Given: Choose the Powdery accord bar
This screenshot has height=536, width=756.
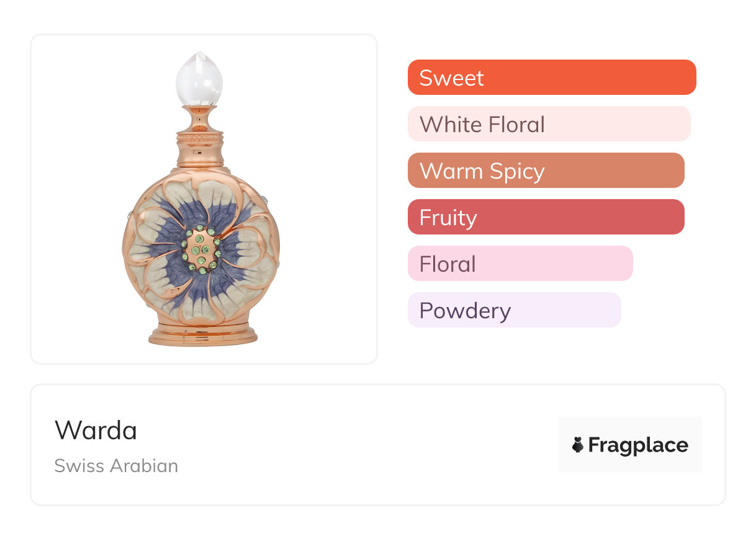Looking at the screenshot, I should pyautogui.click(x=515, y=310).
